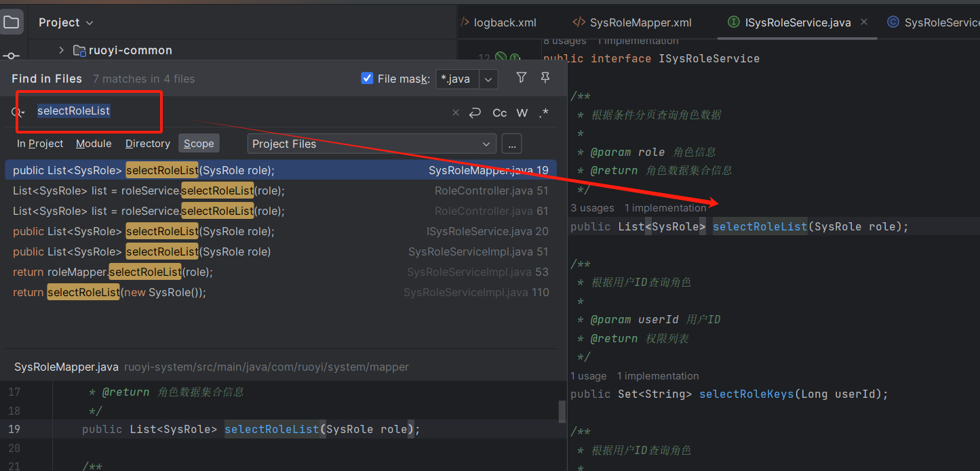Open the Project Files scope dropdown
This screenshot has width=980, height=471.
pos(371,144)
